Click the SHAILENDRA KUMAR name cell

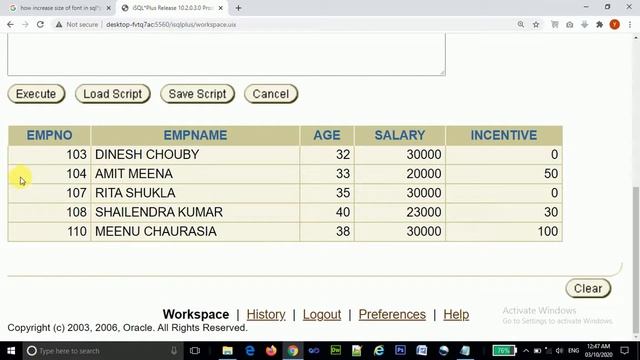(x=196, y=212)
